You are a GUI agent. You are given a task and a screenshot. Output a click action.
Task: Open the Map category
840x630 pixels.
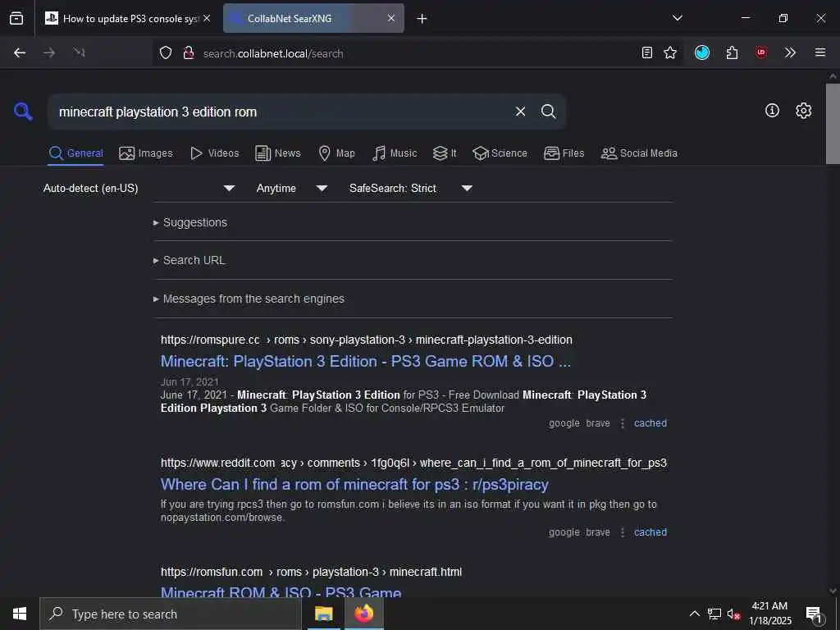(x=336, y=153)
